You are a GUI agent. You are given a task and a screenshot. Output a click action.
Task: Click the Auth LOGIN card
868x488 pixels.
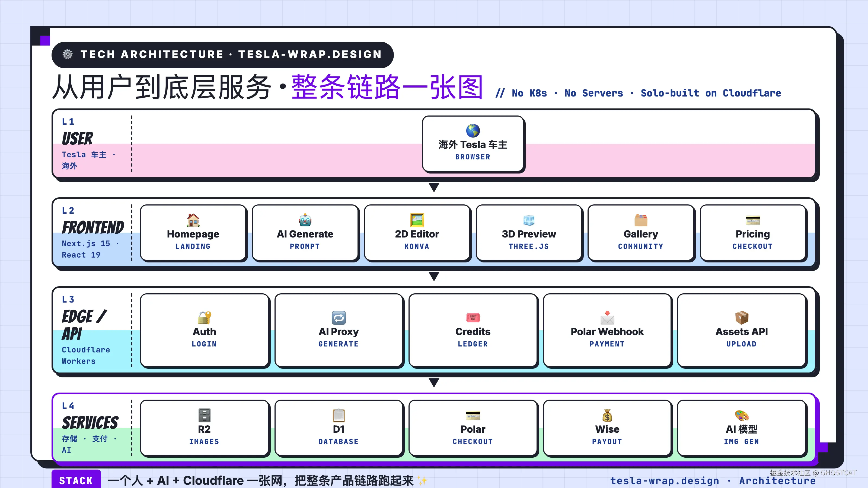point(204,330)
